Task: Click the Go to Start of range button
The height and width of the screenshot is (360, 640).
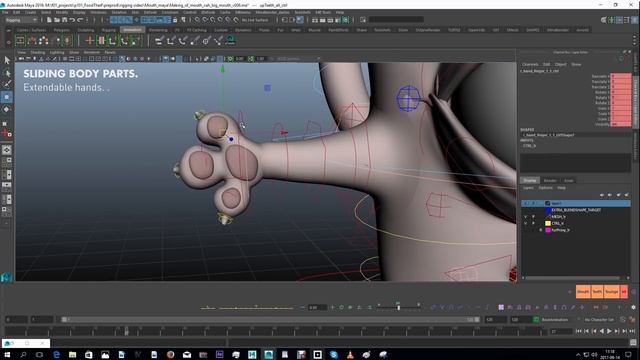Action: [578, 331]
